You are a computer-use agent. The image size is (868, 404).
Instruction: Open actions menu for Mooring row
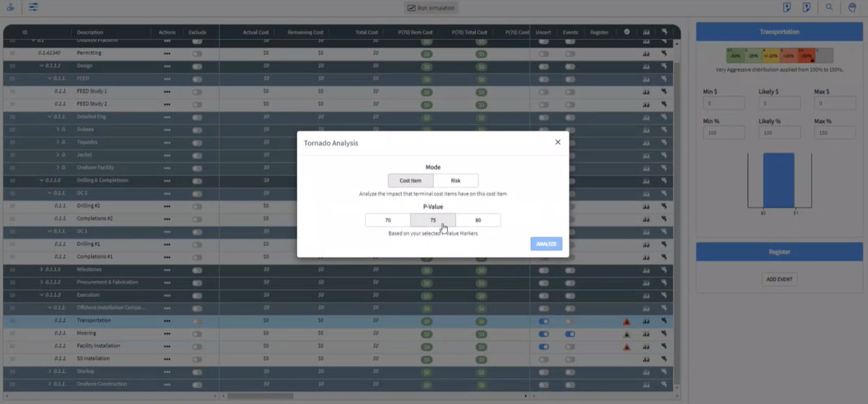click(167, 334)
